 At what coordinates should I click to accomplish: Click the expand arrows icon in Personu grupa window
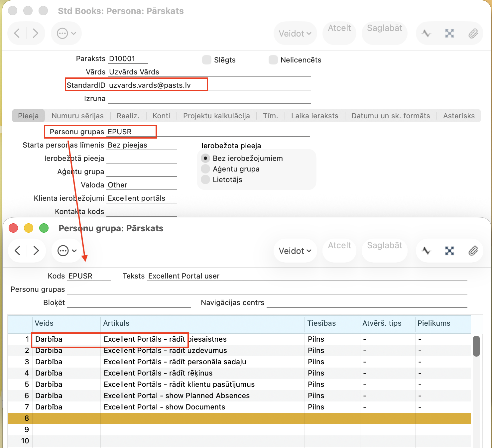click(449, 251)
